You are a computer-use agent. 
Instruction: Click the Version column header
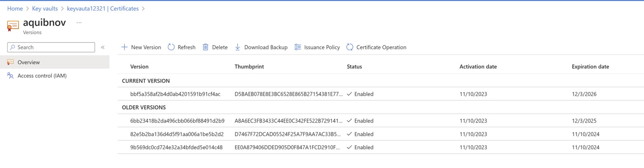click(x=140, y=66)
